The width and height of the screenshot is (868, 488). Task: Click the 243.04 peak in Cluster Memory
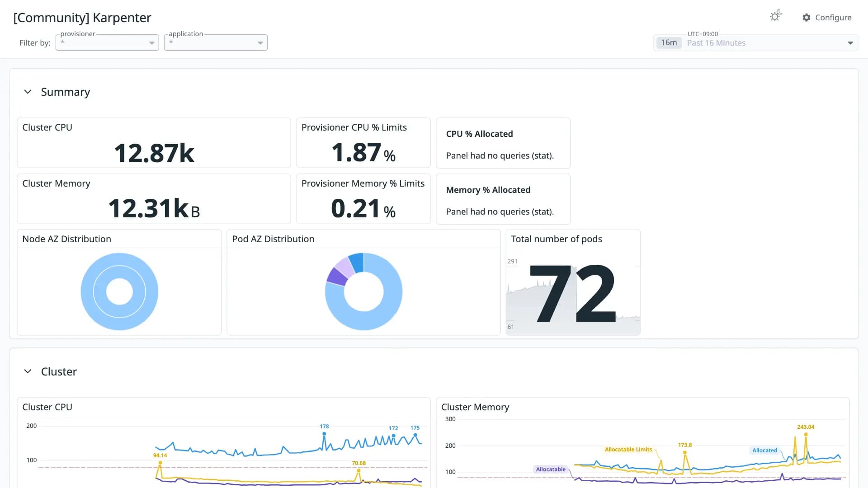806,434
